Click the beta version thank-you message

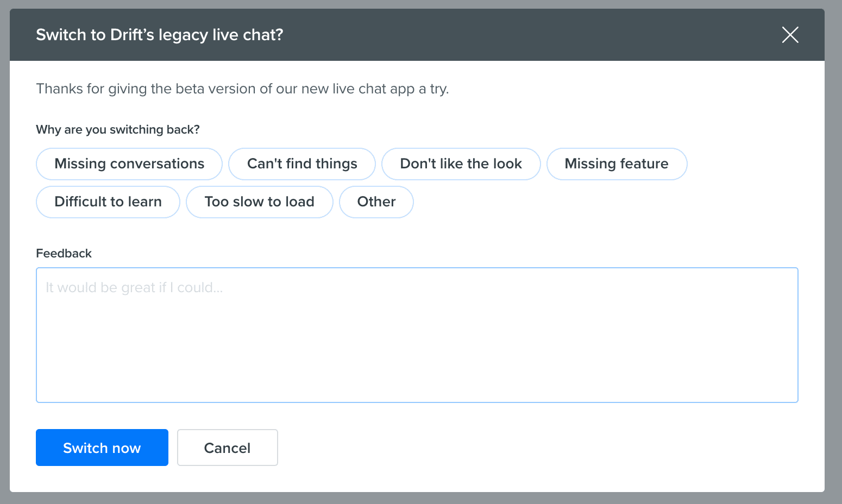click(242, 89)
